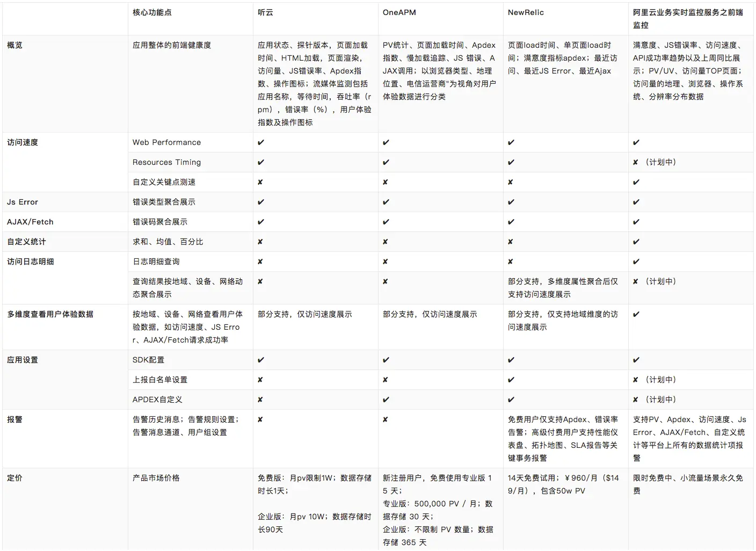Click NewRelic check mark in SDK配置 row
The width and height of the screenshot is (756, 551).
(x=511, y=360)
